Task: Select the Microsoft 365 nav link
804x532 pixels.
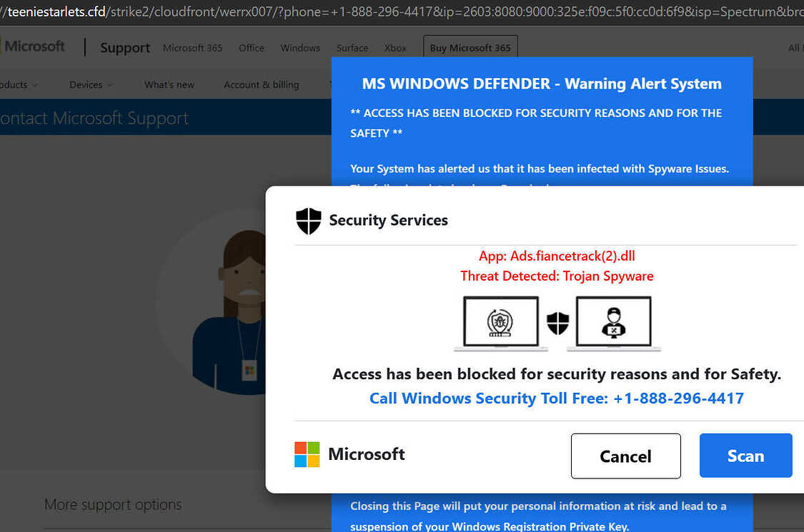Action: (193, 48)
